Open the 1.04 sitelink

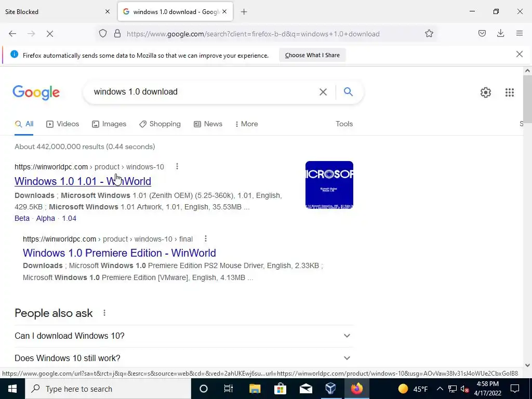coord(69,218)
